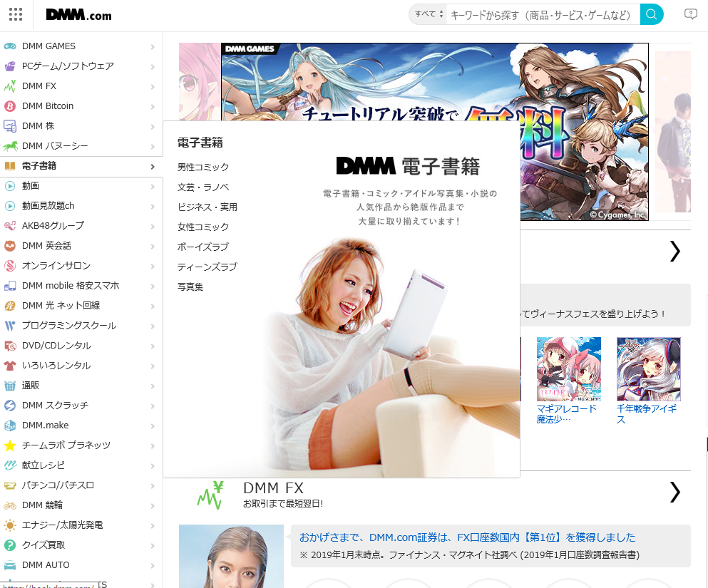
Task: Select ボーイズラブ in the submenu
Action: 202,247
